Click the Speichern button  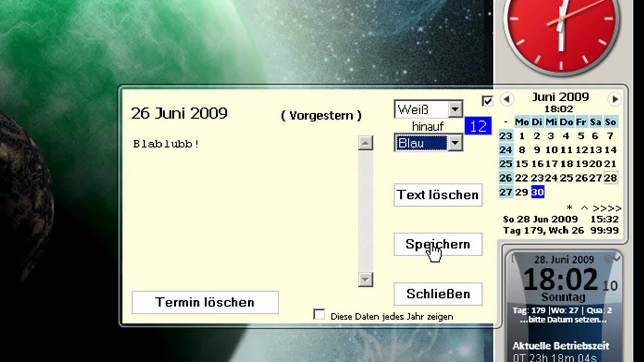point(438,244)
